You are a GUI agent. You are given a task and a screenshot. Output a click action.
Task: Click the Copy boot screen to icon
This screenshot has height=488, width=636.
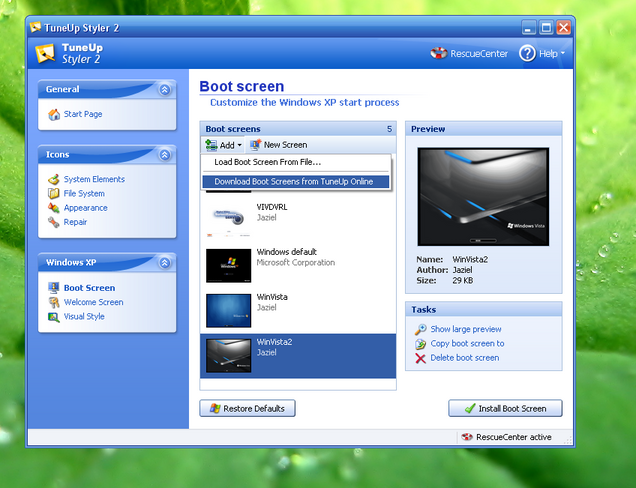click(x=421, y=344)
